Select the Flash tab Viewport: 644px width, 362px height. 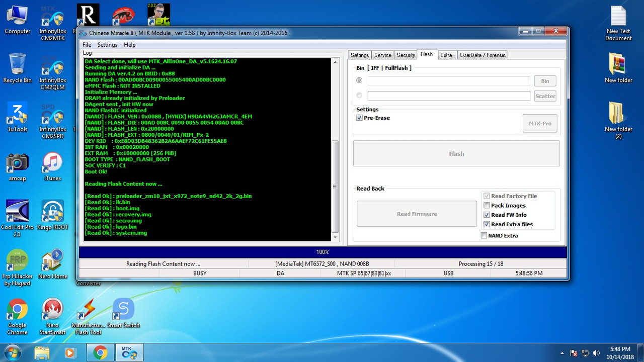point(427,54)
